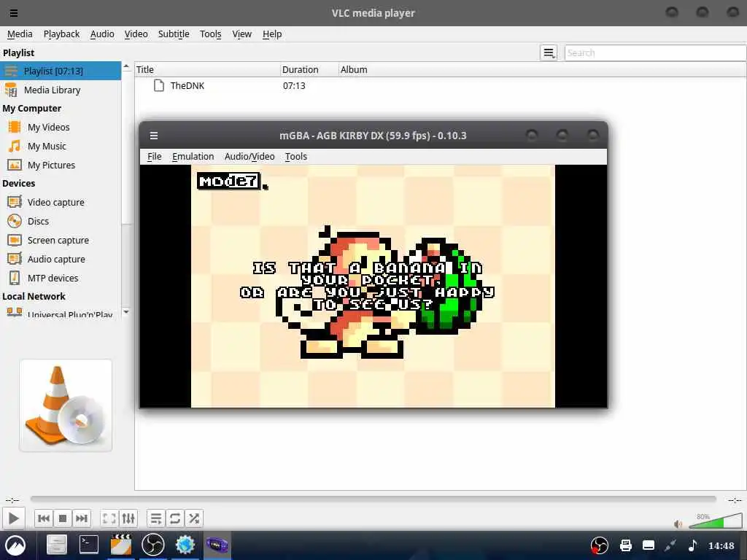Click the 14:48 system clock

pos(721,545)
